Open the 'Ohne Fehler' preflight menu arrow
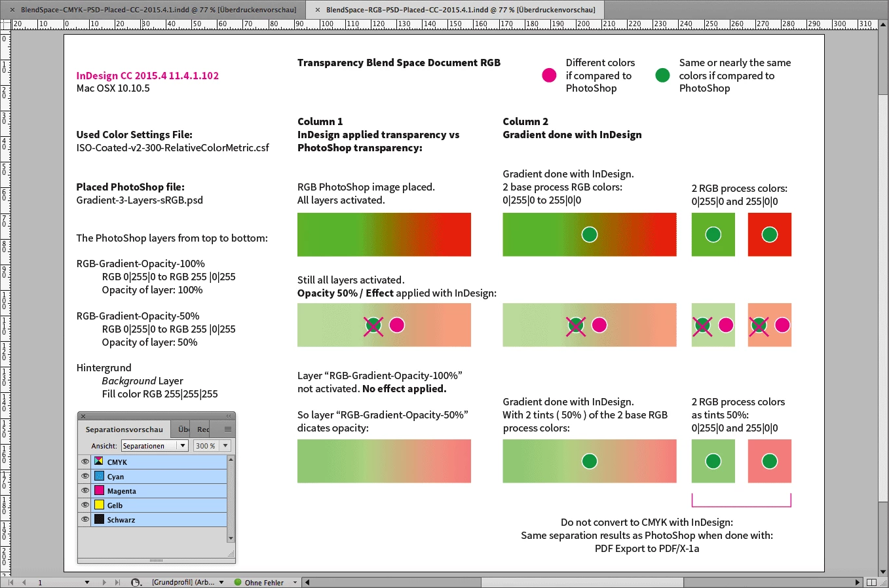This screenshot has height=588, width=889. click(x=295, y=582)
